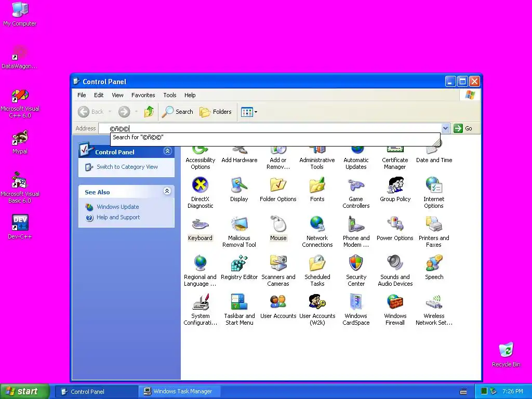This screenshot has width=532, height=399.
Task: Open the Fonts folder icon
Action: pos(317,189)
